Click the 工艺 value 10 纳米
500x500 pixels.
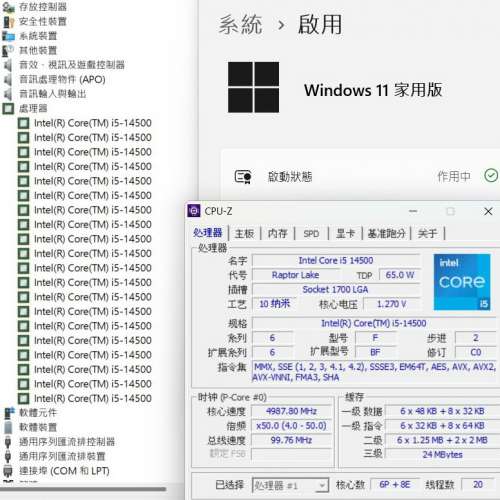pos(275,304)
